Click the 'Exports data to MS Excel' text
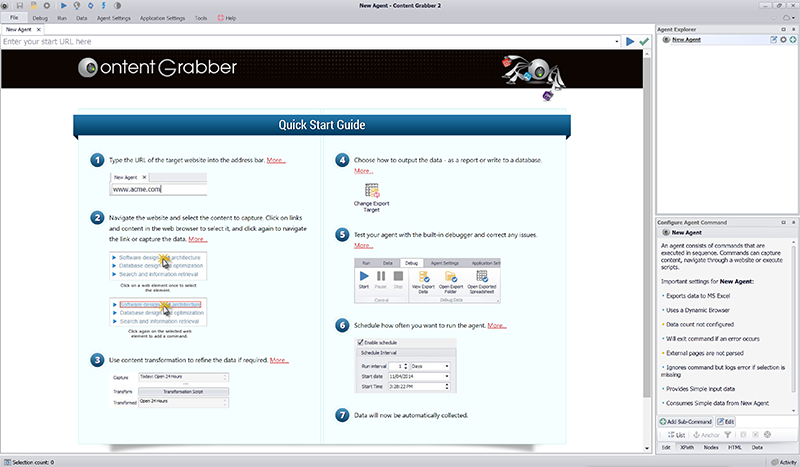This screenshot has height=467, width=800. pos(698,296)
